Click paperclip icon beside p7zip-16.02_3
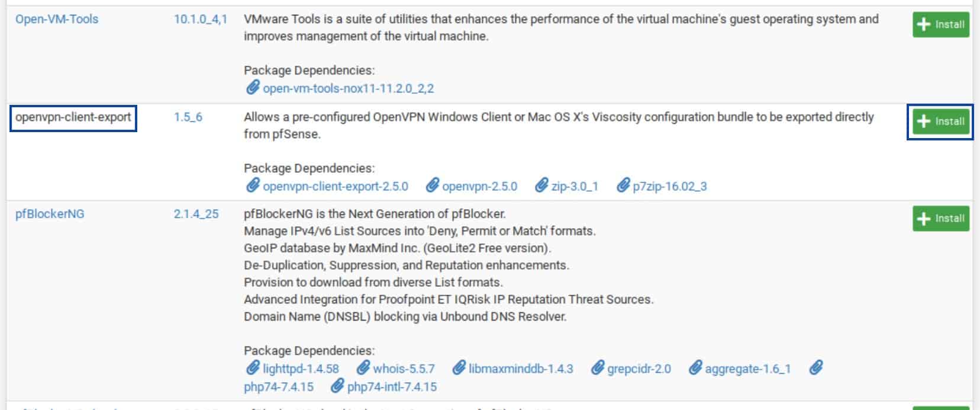Image resolution: width=980 pixels, height=410 pixels. click(623, 185)
